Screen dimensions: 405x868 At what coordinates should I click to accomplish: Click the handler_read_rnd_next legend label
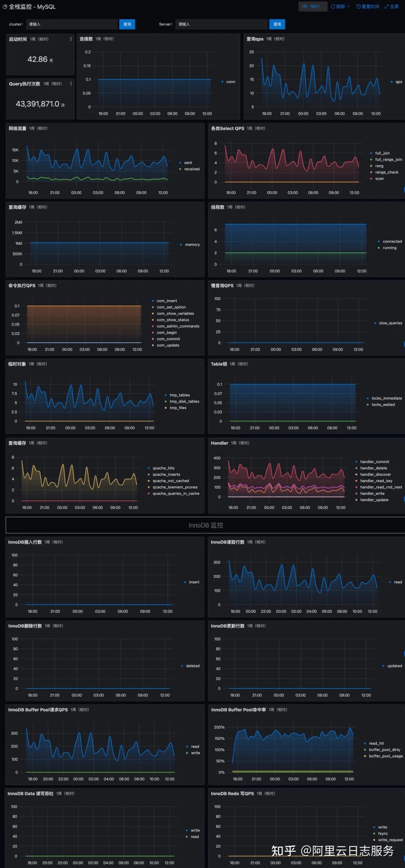click(381, 487)
